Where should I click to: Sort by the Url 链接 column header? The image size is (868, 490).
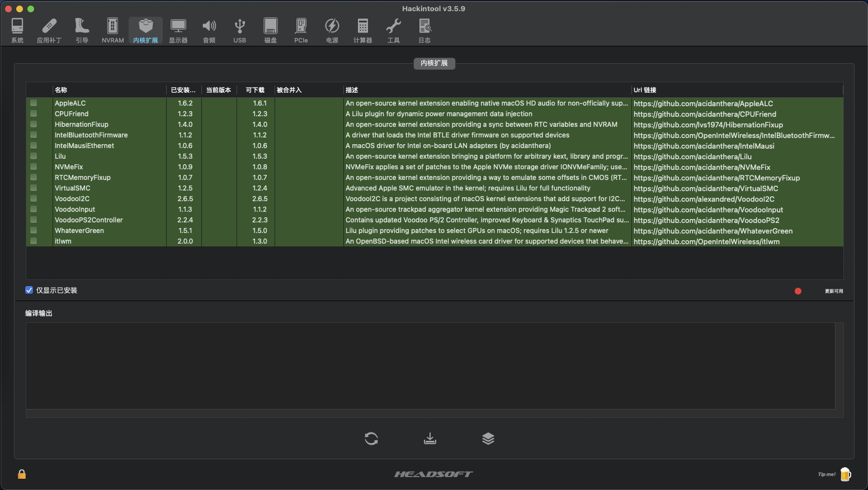click(x=737, y=90)
